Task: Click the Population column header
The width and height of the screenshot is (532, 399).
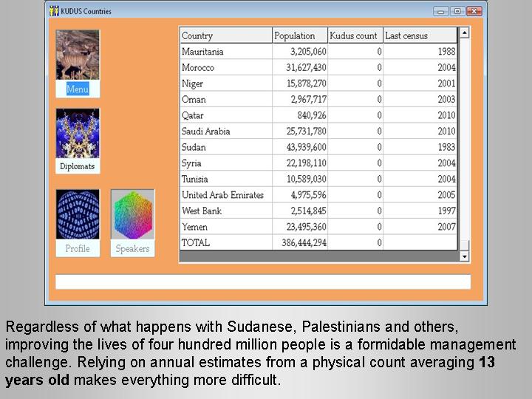Action: point(299,35)
